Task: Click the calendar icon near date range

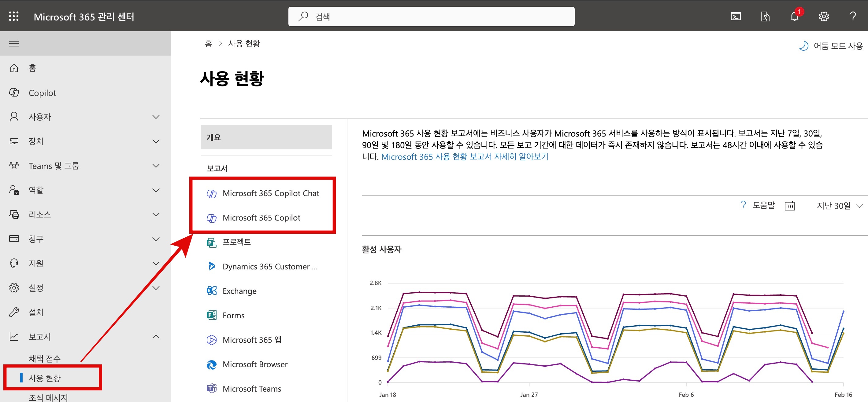Action: (x=789, y=206)
